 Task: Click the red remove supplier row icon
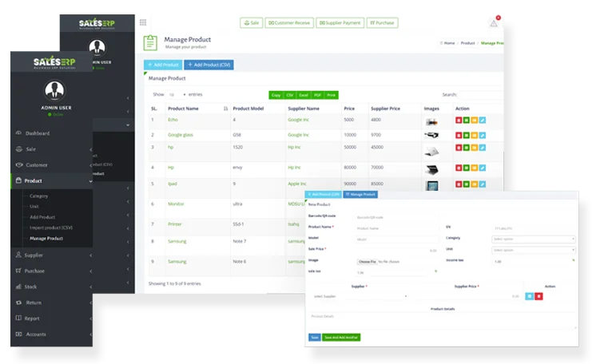click(539, 296)
